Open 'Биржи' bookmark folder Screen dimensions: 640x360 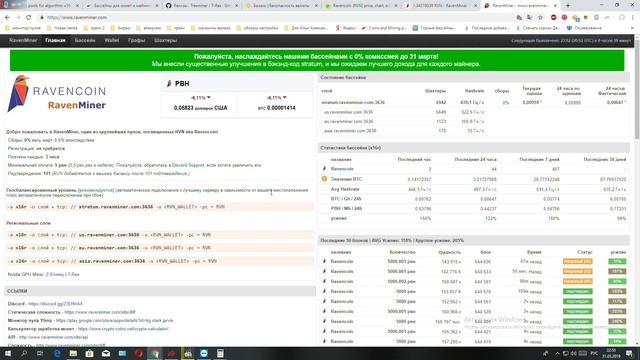pyautogui.click(x=120, y=28)
